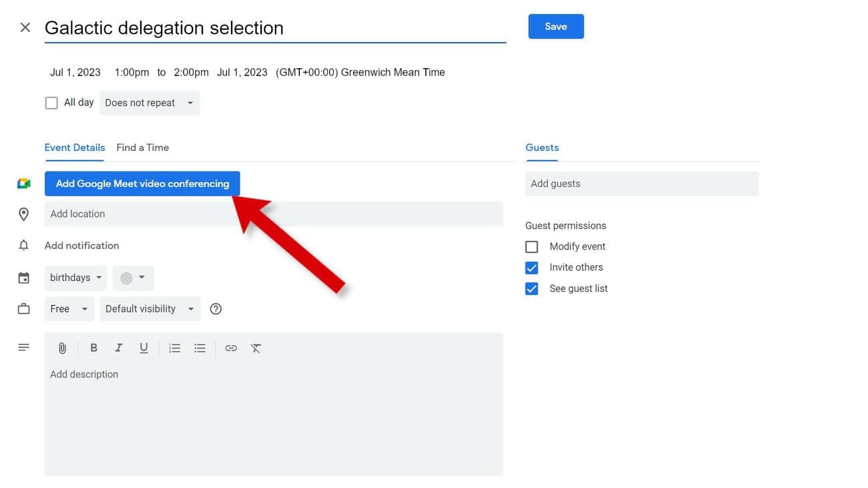868x488 pixels.
Task: Toggle bold formatting in description
Action: [x=93, y=348]
